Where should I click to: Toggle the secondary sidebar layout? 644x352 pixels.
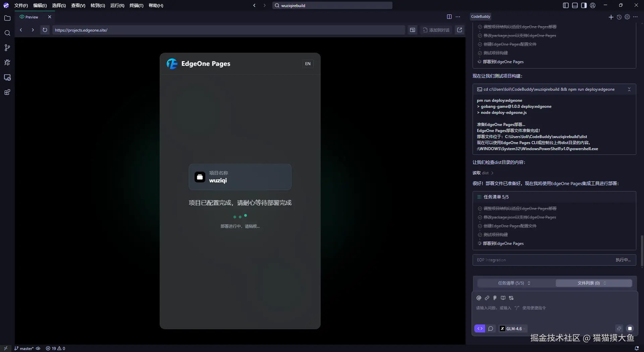tap(584, 5)
